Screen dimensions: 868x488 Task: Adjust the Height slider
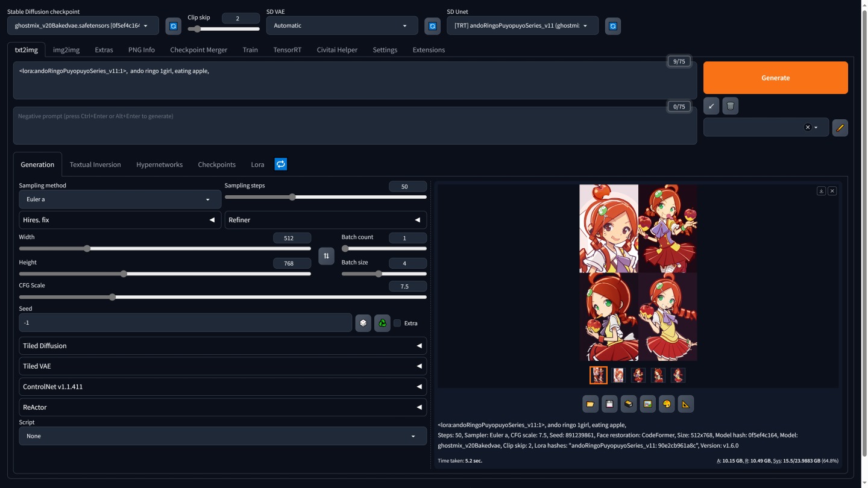click(x=165, y=274)
